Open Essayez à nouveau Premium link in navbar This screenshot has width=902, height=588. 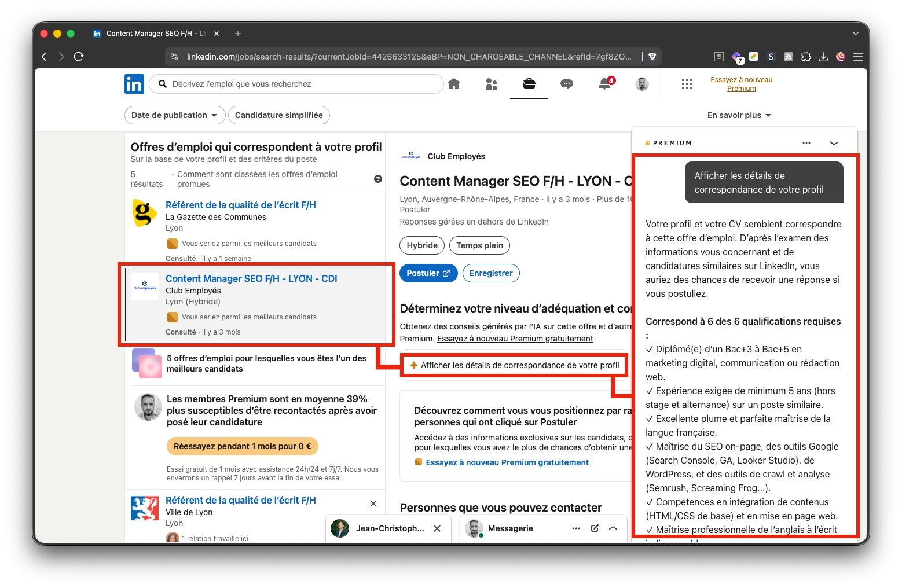tap(742, 84)
